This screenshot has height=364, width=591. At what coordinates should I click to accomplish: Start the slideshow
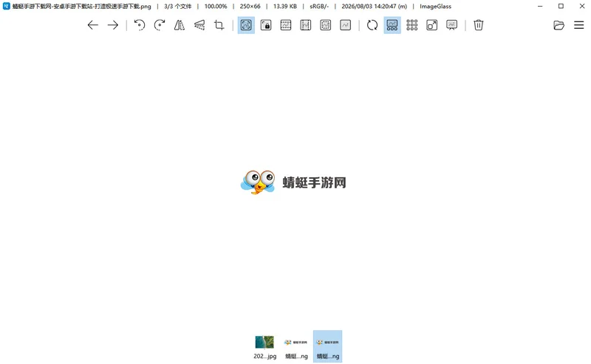(x=451, y=25)
